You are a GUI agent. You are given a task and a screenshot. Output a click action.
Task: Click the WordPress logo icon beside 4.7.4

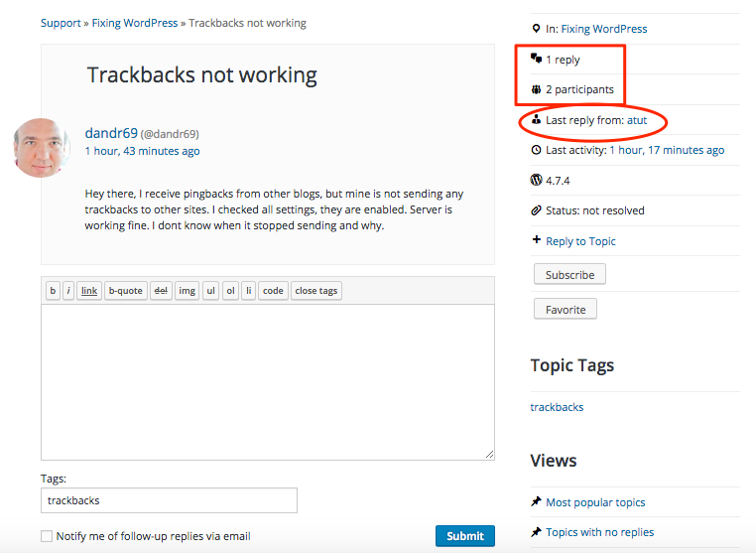click(x=536, y=180)
